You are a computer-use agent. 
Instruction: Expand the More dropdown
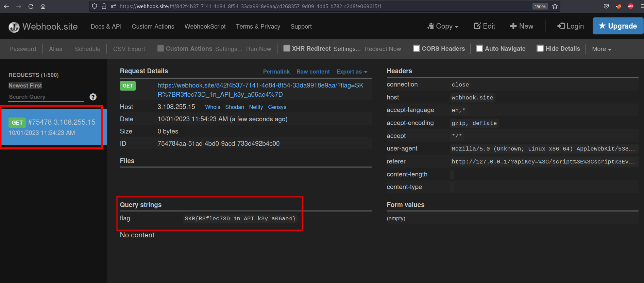click(601, 49)
